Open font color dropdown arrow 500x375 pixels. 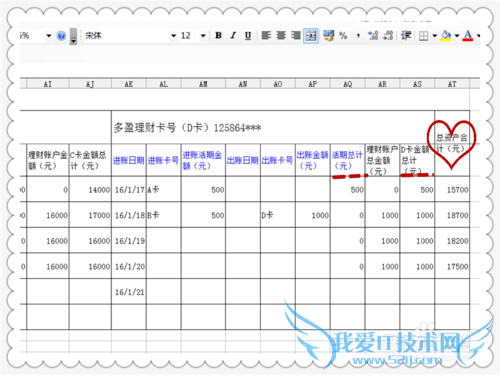478,35
